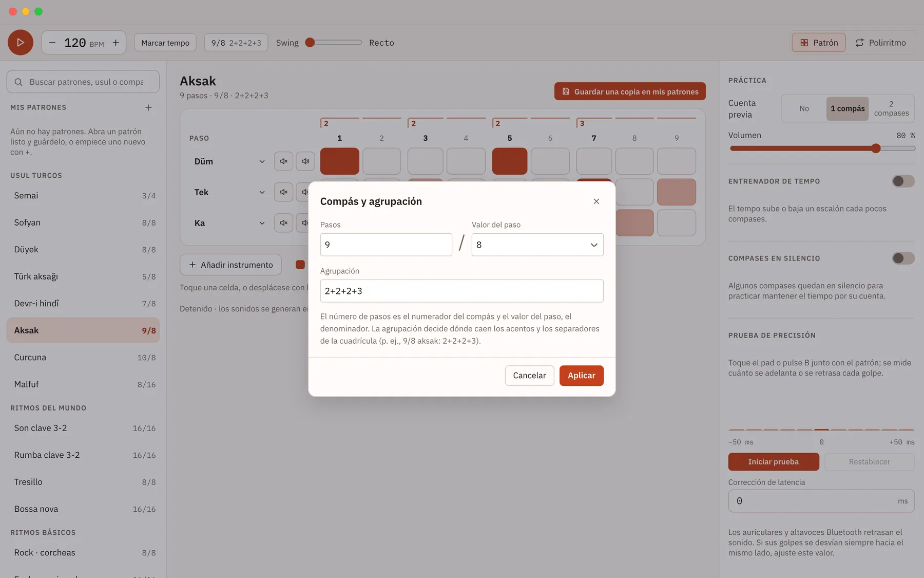This screenshot has width=924, height=578.
Task: Focus the Buscar patrones search field
Action: (x=83, y=82)
